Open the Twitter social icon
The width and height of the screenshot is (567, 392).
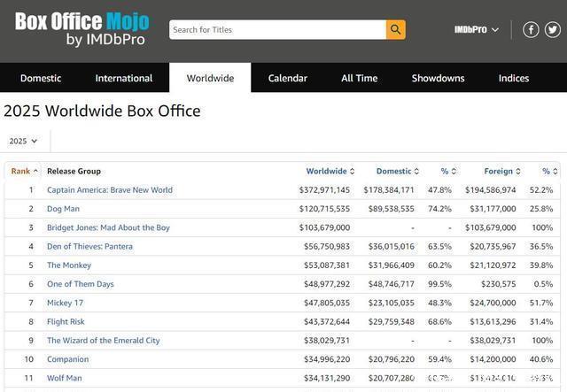tap(553, 30)
